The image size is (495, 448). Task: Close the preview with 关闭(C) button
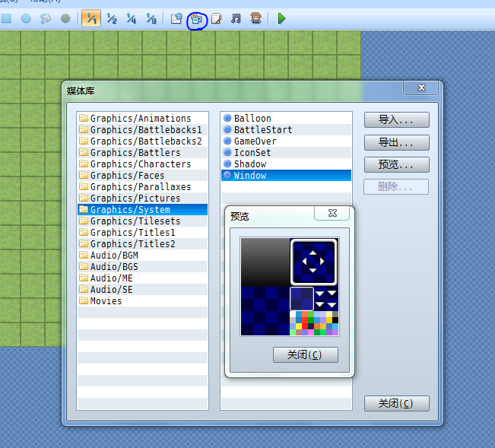[x=305, y=354]
